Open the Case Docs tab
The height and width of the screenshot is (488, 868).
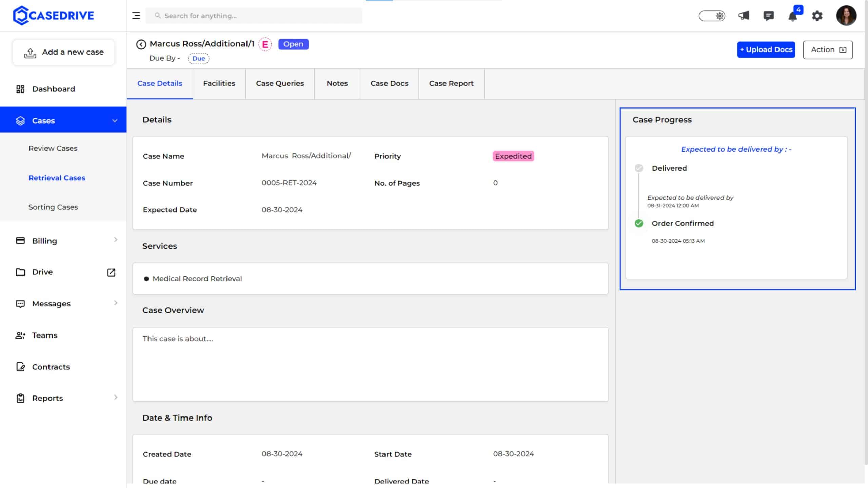point(389,83)
